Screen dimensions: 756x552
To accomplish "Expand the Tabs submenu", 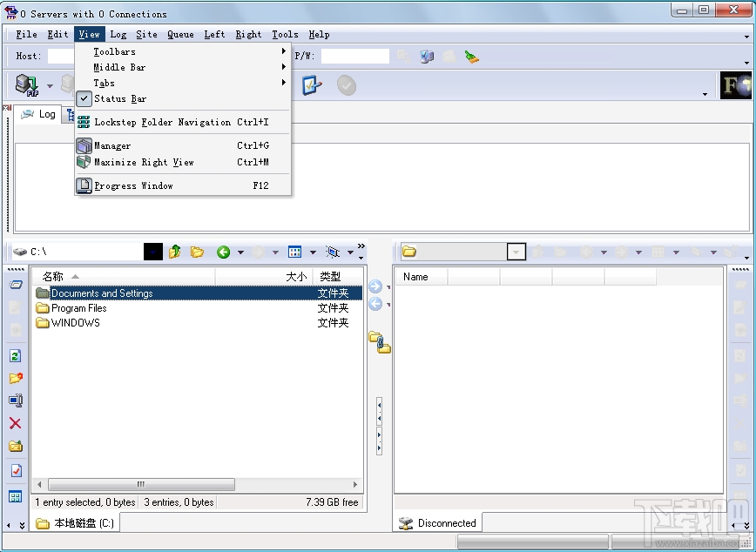I will point(104,83).
